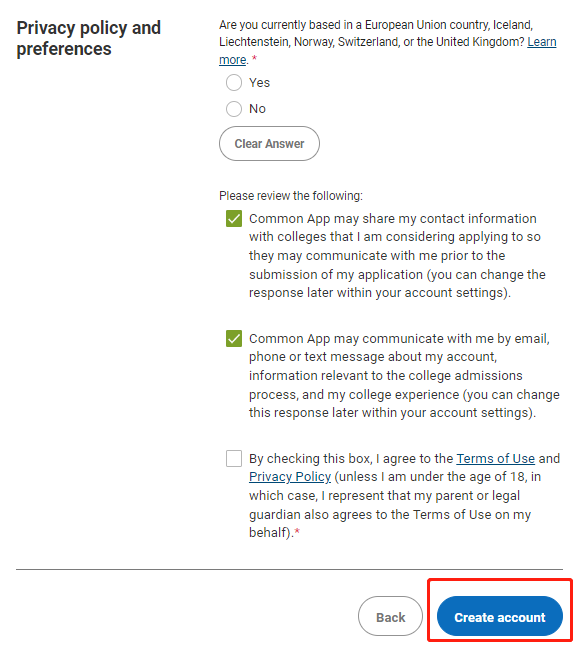Click the Create account button
This screenshot has height=648, width=581.
pos(500,616)
